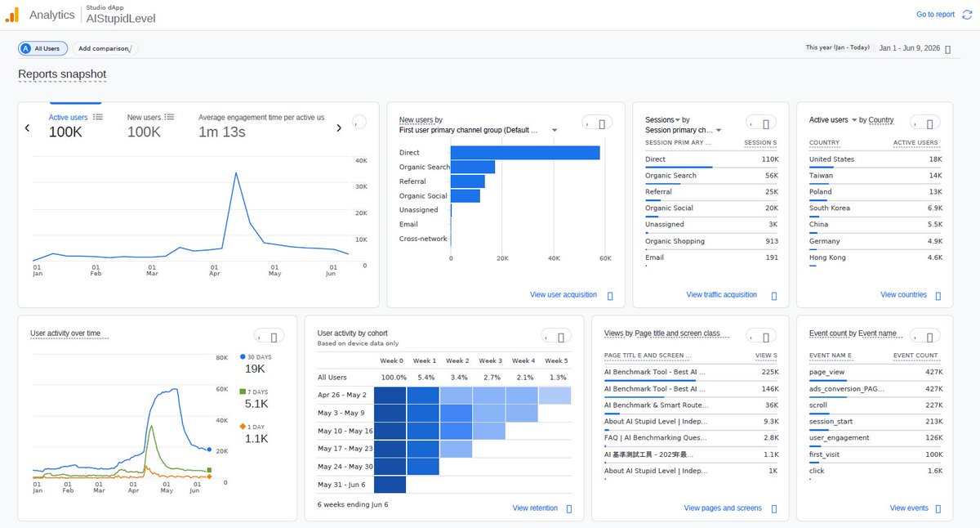The width and height of the screenshot is (980, 528).
Task: Click arrow icon after View retention
Action: [569, 508]
